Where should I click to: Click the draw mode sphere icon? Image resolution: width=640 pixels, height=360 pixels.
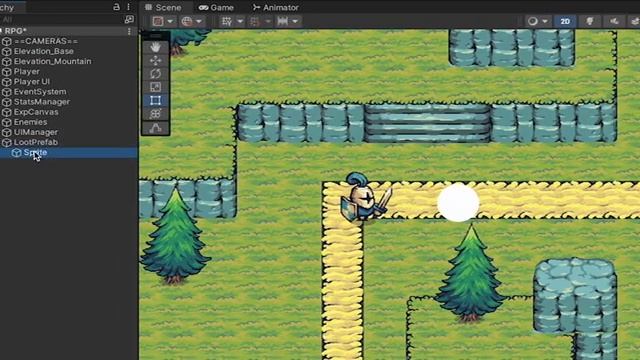point(533,21)
